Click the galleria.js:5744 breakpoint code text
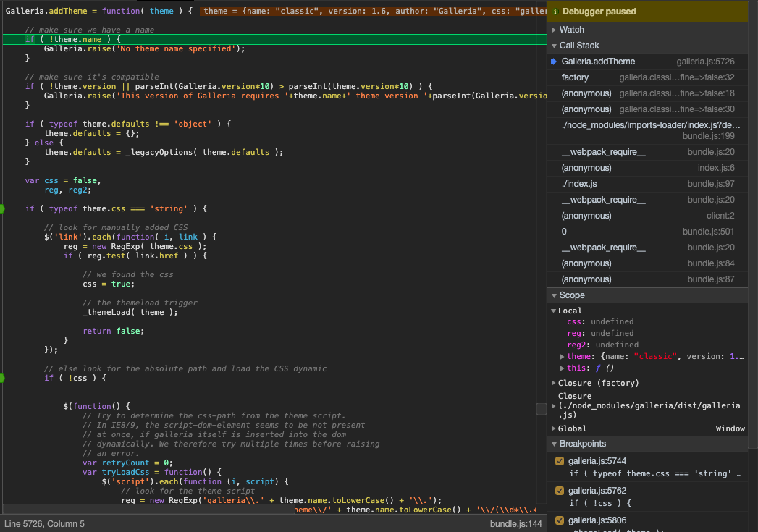758x532 pixels. pyautogui.click(x=655, y=473)
